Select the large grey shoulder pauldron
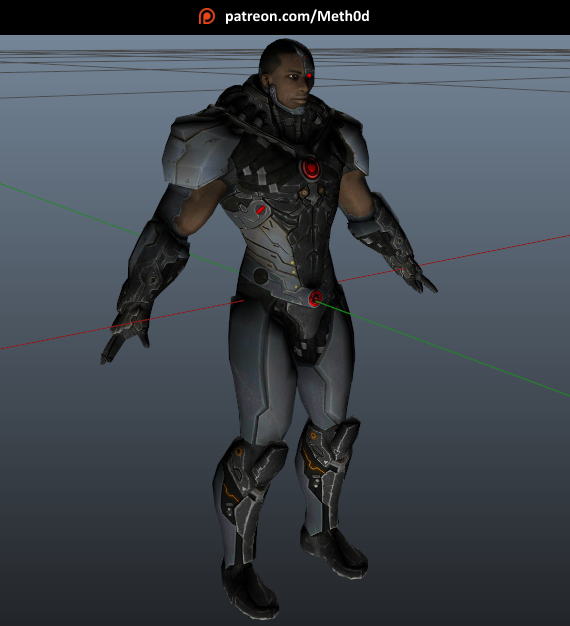 (198, 150)
